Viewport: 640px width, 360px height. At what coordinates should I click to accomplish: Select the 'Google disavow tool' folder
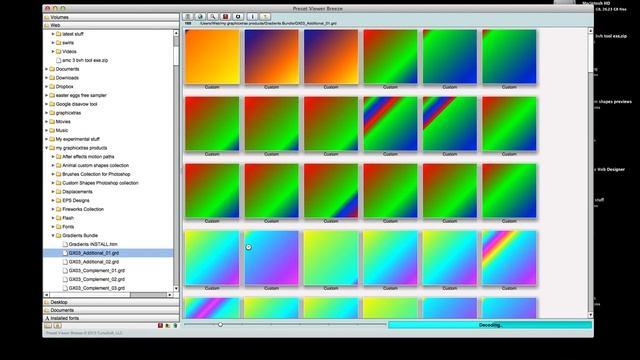[76, 104]
